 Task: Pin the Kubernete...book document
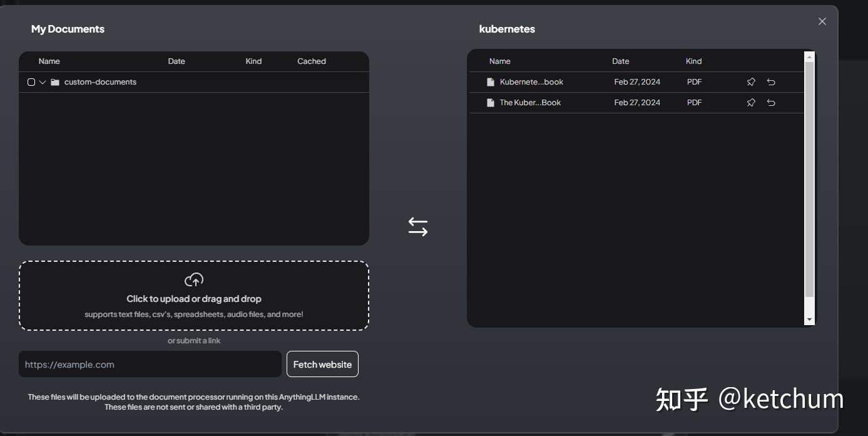[x=751, y=82]
